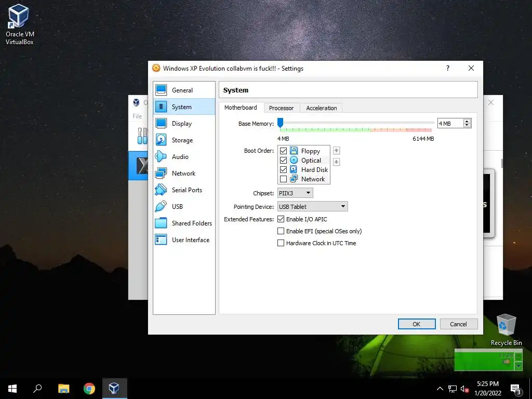The image size is (532, 399).
Task: Open Pointing Device USB Tablet dropdown
Action: pos(312,207)
